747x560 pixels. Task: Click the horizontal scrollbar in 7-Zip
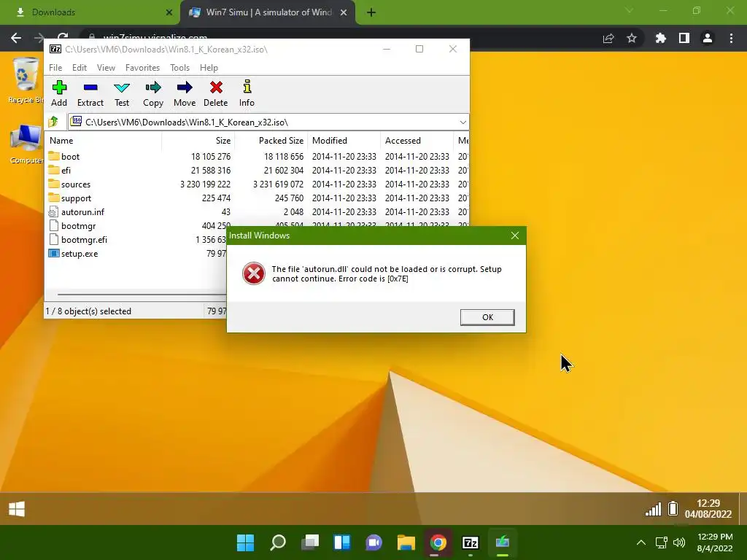(142, 295)
